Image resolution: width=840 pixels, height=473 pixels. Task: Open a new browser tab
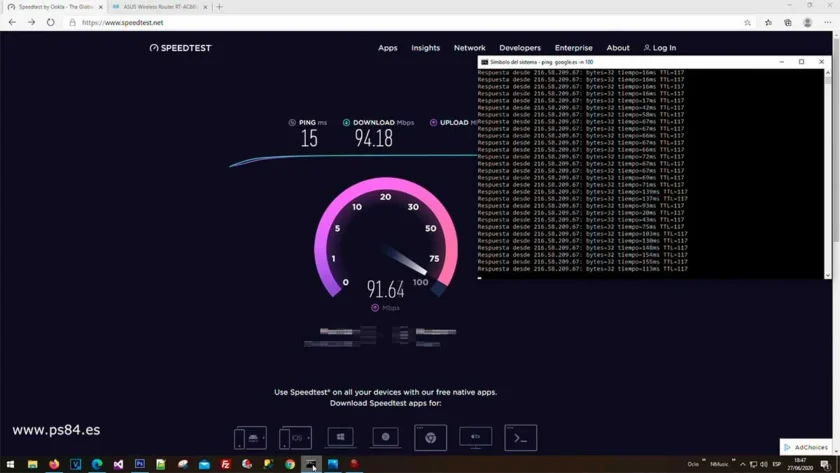pos(220,7)
